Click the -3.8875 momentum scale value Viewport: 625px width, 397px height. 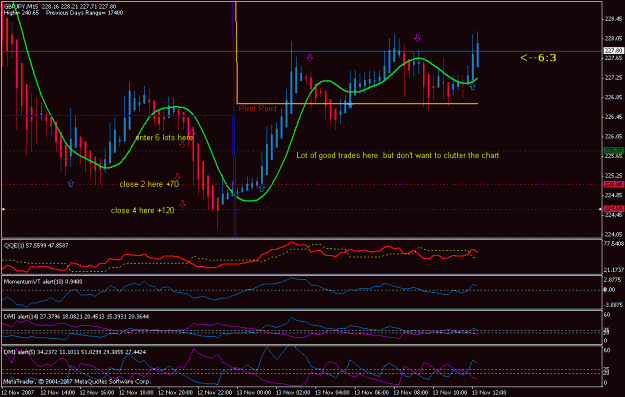coord(613,305)
